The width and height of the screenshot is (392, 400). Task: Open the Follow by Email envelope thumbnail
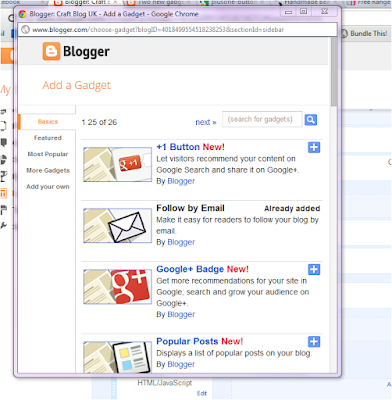click(x=118, y=225)
